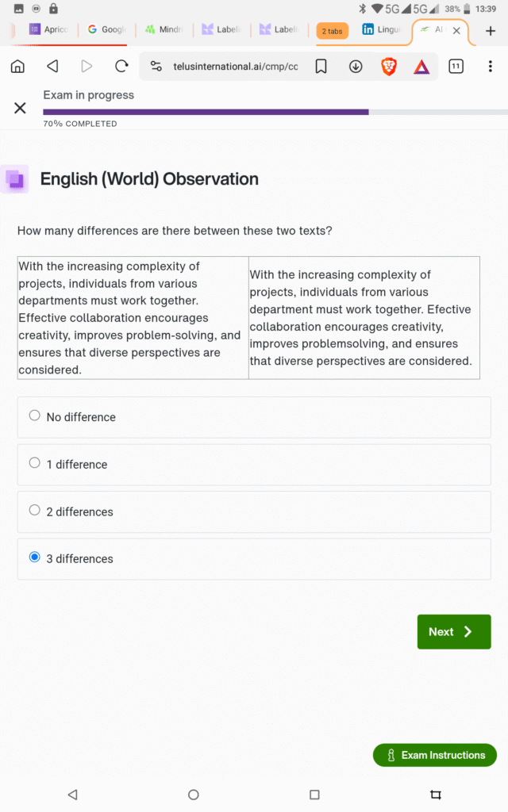Viewport: 508px width, 812px height.
Task: Open the Brave Shields lion icon
Action: (389, 67)
